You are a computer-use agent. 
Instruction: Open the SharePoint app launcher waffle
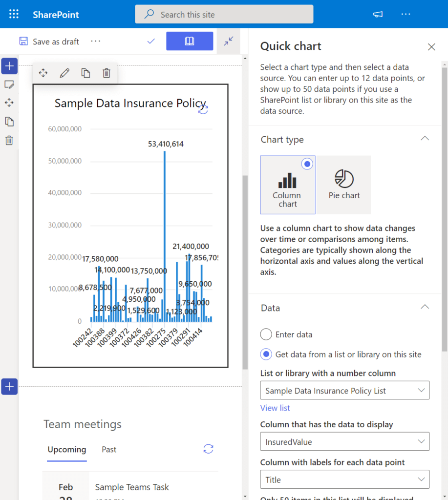pyautogui.click(x=14, y=14)
